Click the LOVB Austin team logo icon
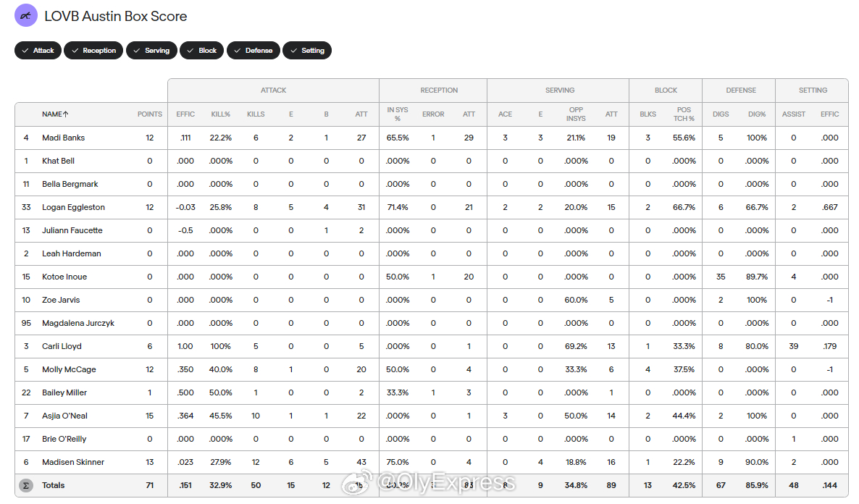This screenshot has width=859, height=504. coord(26,15)
